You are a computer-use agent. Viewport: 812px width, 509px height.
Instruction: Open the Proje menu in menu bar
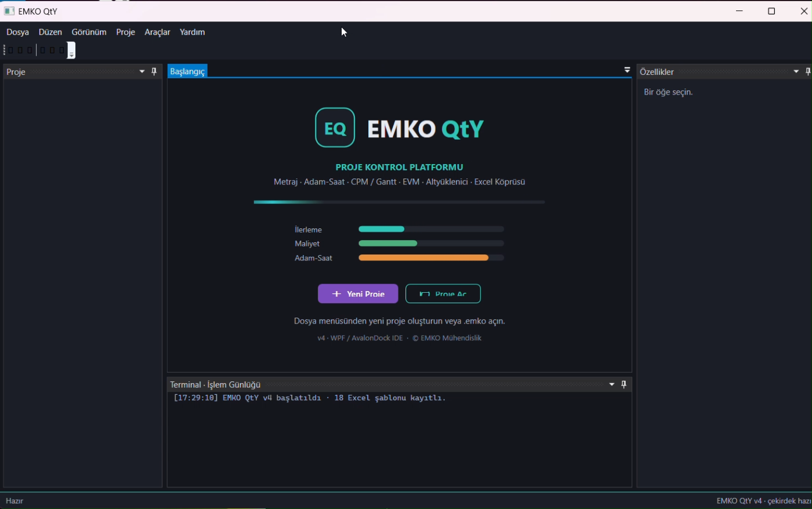pos(125,32)
